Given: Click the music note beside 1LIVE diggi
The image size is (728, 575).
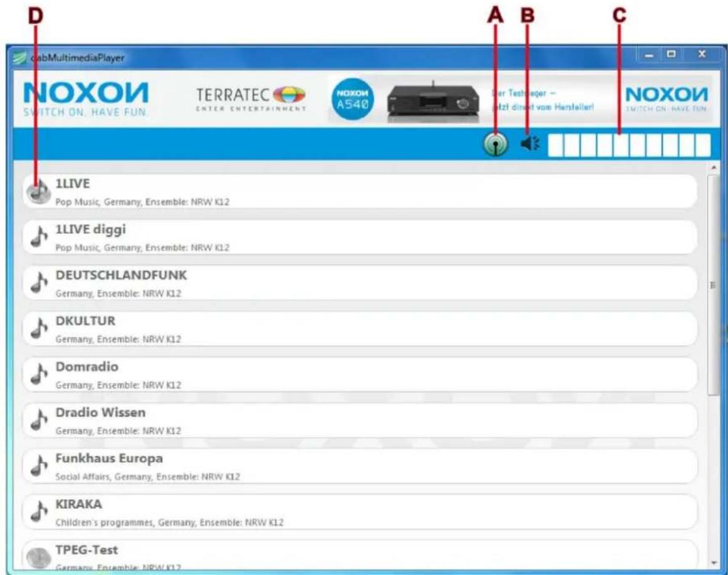Looking at the screenshot, I should coord(39,237).
